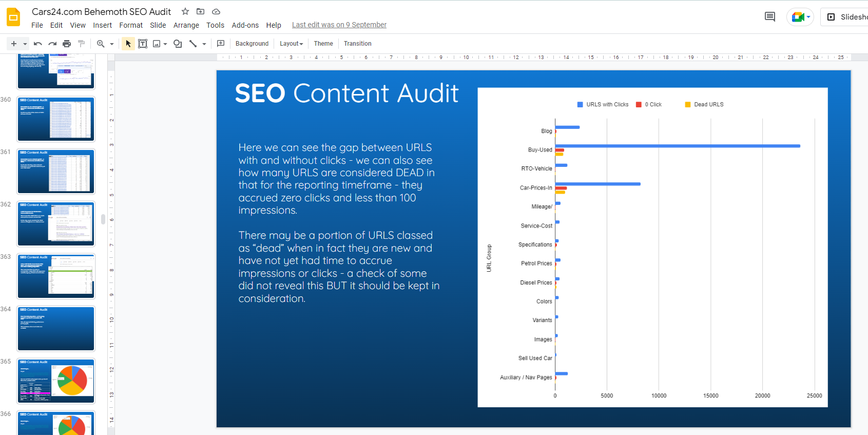Star the presentation title
The width and height of the screenshot is (868, 435).
click(x=185, y=11)
